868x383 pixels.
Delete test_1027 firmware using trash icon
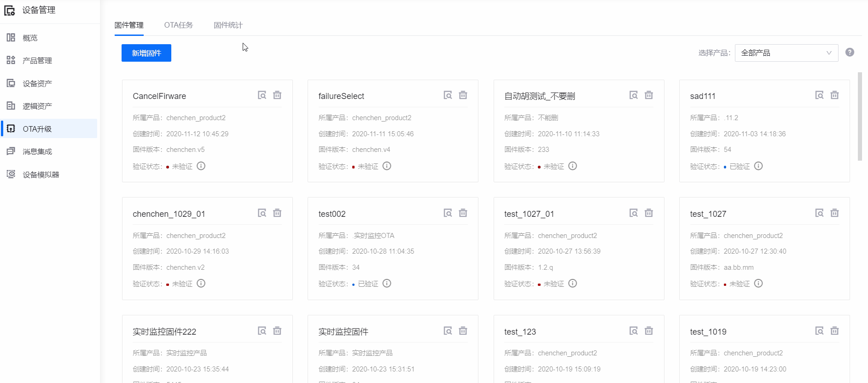coord(834,213)
